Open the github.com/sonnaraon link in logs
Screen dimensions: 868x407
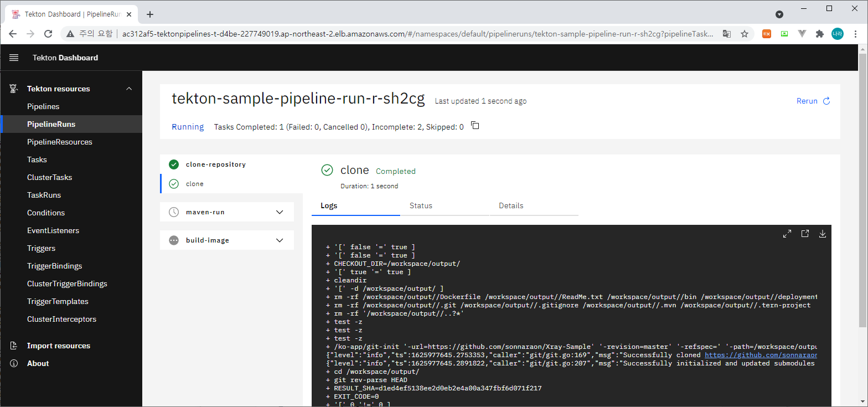pyautogui.click(x=761, y=355)
